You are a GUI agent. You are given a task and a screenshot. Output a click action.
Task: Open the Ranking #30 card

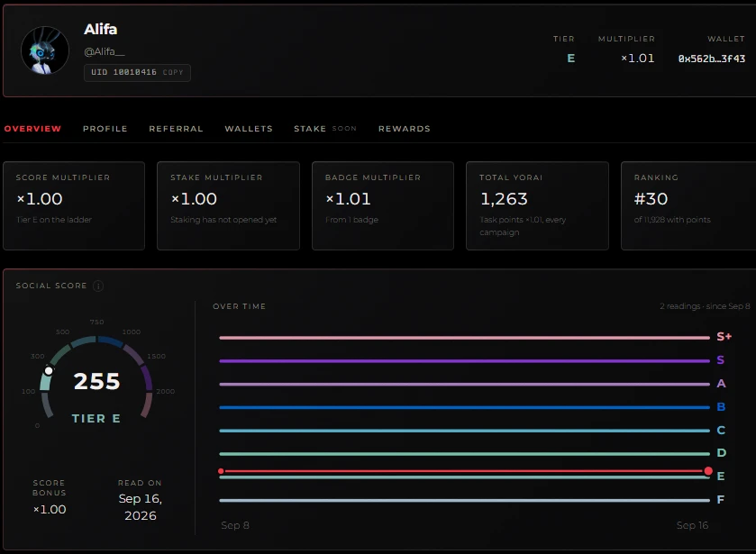click(688, 206)
